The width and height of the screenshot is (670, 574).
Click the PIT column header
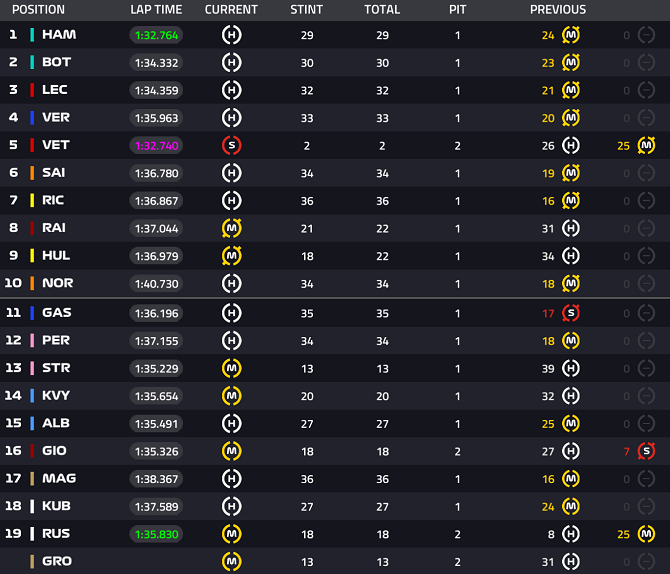(x=458, y=10)
